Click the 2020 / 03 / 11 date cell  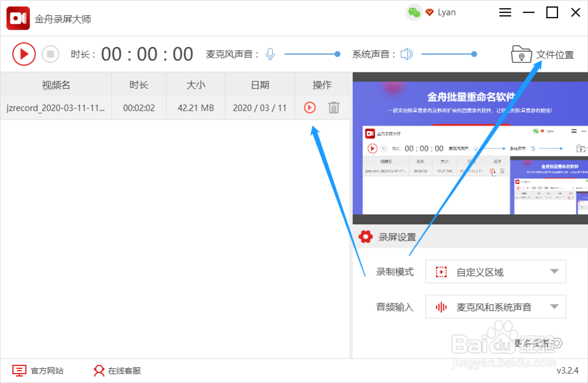tap(259, 108)
